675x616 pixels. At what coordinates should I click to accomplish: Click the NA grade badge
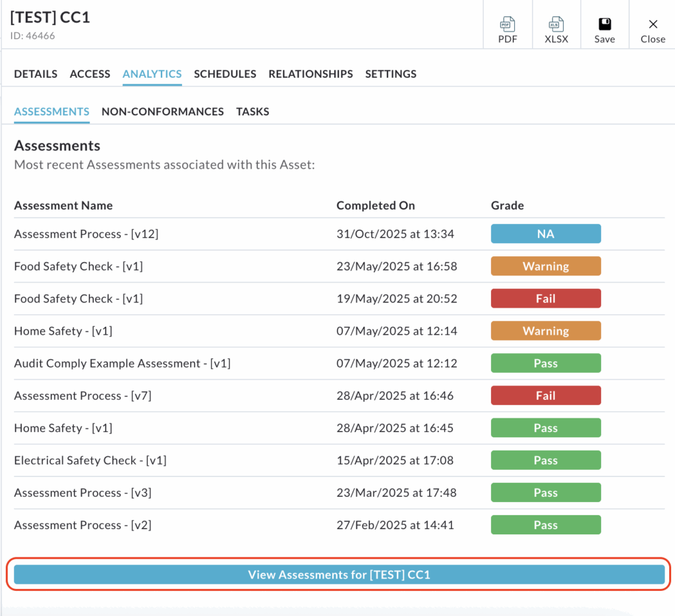click(x=545, y=234)
